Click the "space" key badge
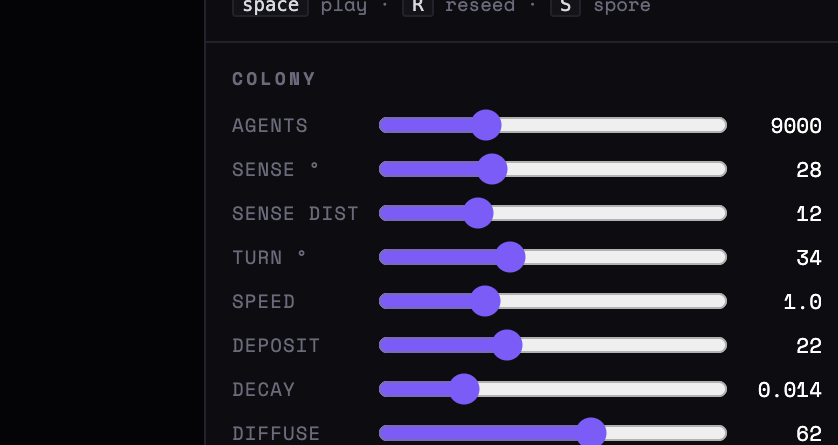Image resolution: width=838 pixels, height=445 pixels. pos(270,6)
